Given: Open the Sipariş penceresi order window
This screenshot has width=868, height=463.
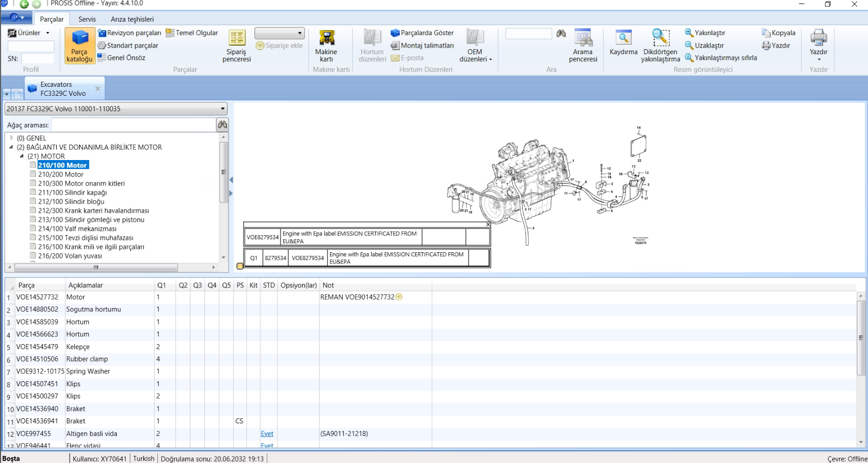Looking at the screenshot, I should coord(237,46).
